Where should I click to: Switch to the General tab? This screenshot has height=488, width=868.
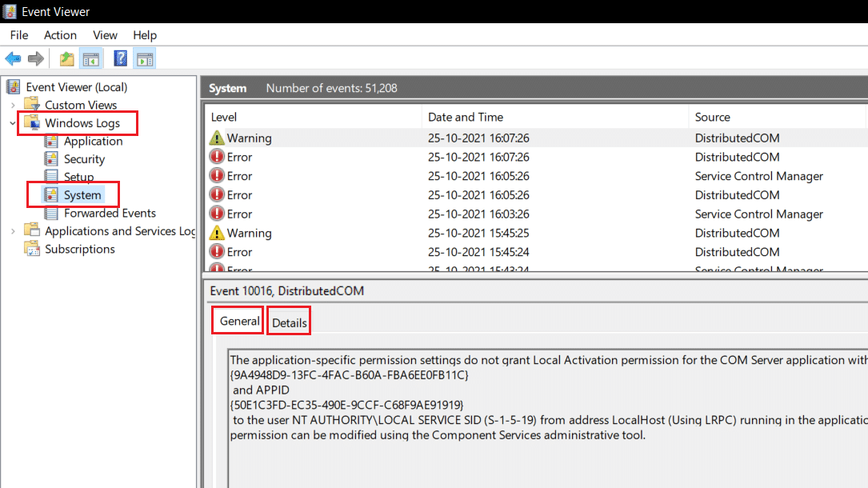point(239,321)
